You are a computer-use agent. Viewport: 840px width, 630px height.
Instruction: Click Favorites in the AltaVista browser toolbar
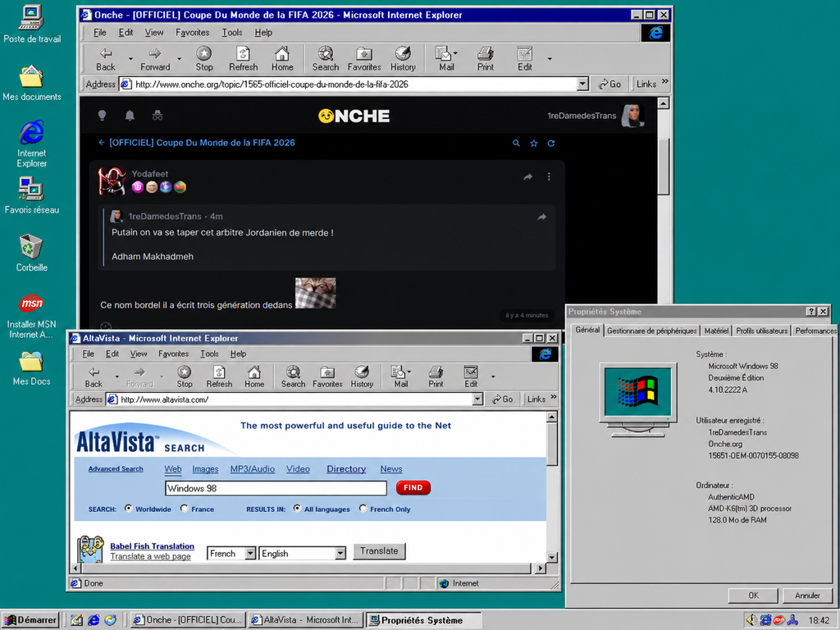[x=327, y=377]
